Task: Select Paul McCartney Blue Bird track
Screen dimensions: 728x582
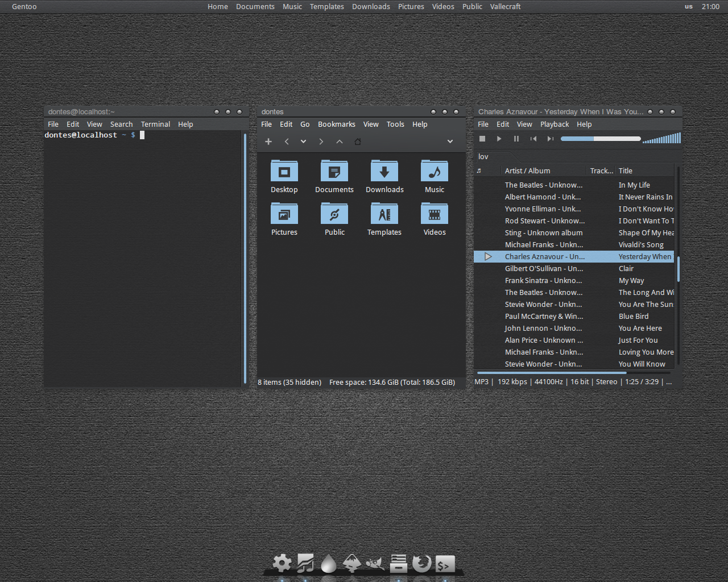Action: coord(574,316)
